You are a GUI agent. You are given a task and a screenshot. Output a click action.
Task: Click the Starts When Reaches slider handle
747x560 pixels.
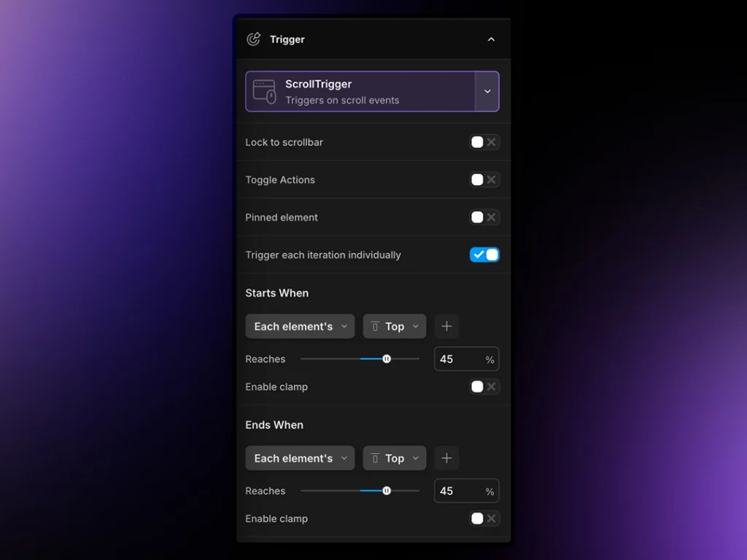tap(387, 359)
